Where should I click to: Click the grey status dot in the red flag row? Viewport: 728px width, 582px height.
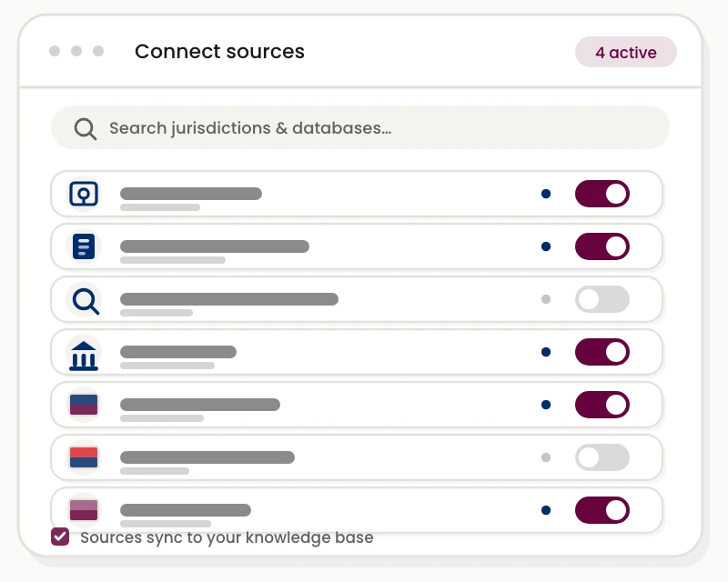coord(546,457)
